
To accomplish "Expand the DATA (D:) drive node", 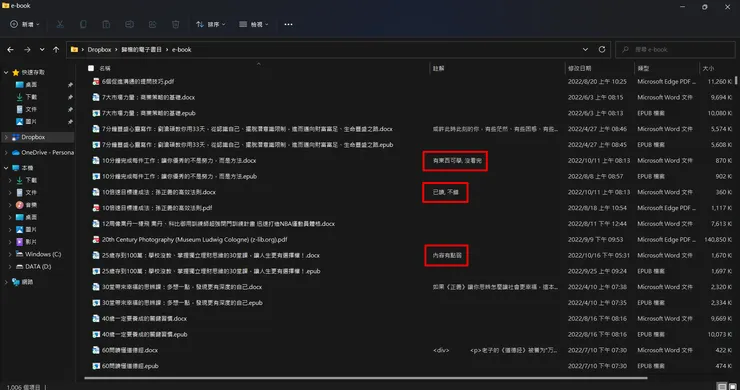I will tap(10, 266).
